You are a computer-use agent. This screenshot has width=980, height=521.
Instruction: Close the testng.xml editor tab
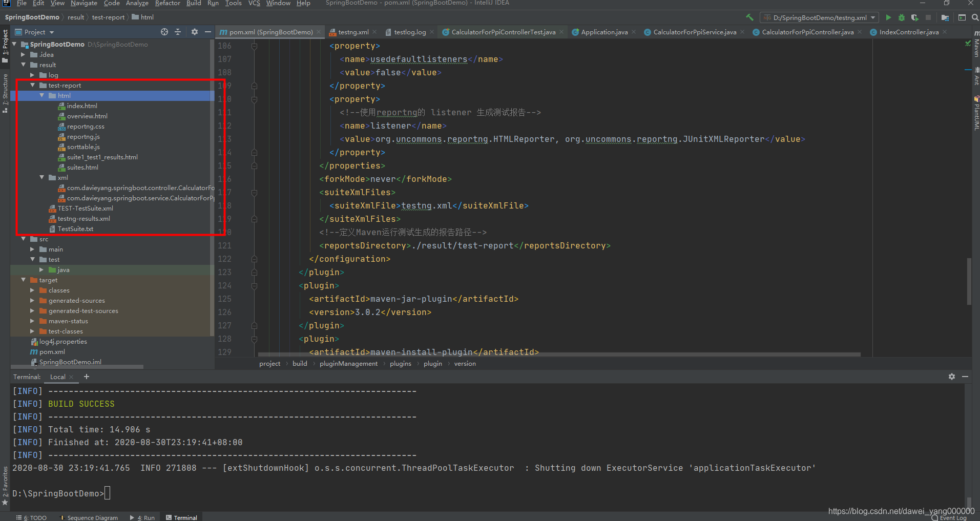click(374, 32)
